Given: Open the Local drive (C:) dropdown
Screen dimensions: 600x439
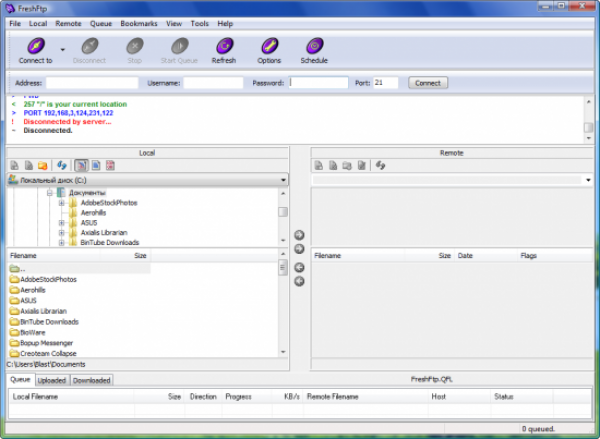Looking at the screenshot, I should [x=283, y=180].
